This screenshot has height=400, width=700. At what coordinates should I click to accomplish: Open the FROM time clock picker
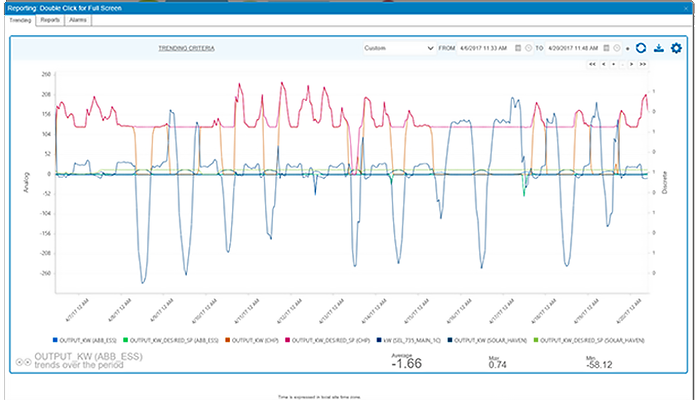click(x=529, y=48)
